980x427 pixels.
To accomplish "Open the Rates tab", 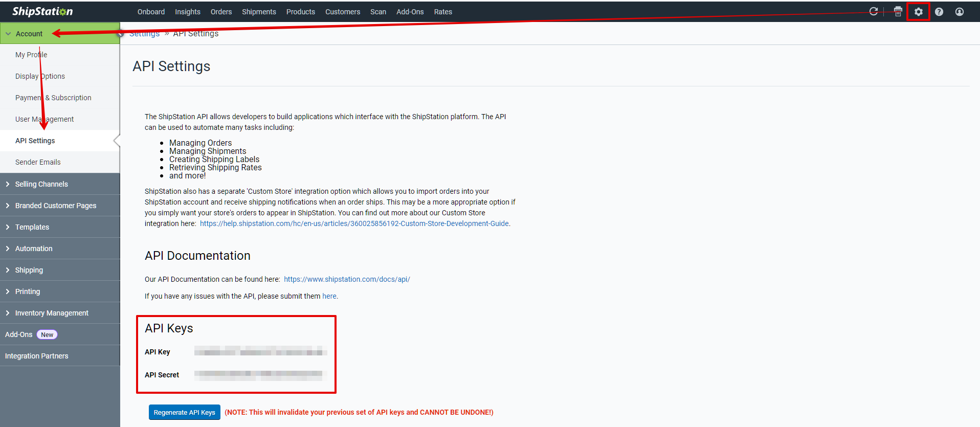I will [443, 12].
